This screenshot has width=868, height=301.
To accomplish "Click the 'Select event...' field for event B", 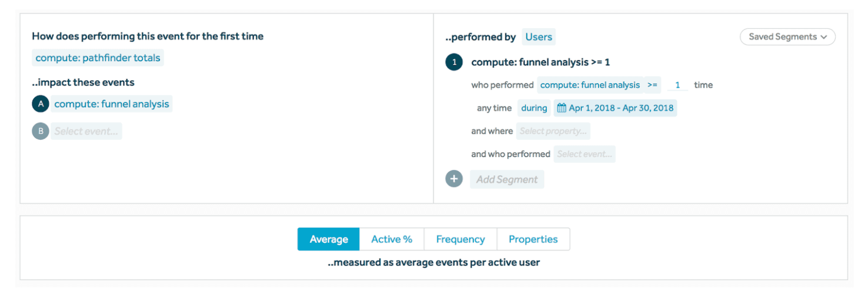I will tap(86, 131).
